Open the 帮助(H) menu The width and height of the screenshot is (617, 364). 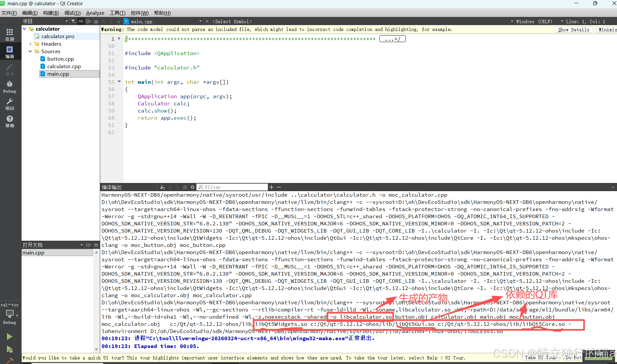click(x=162, y=13)
